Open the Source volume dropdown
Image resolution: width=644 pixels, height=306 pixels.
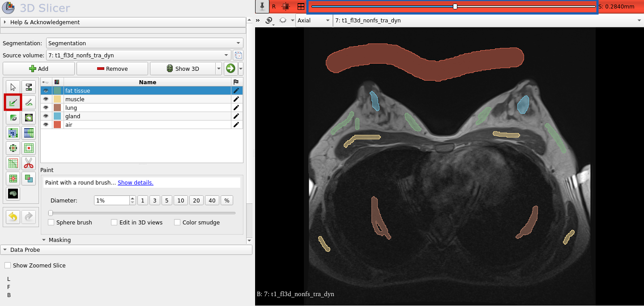pos(138,56)
